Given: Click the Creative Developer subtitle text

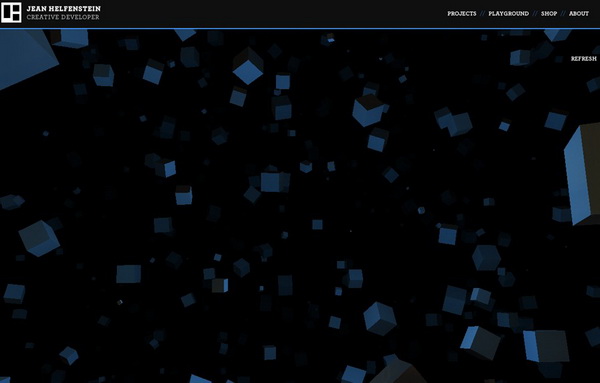Looking at the screenshot, I should tap(63, 17).
